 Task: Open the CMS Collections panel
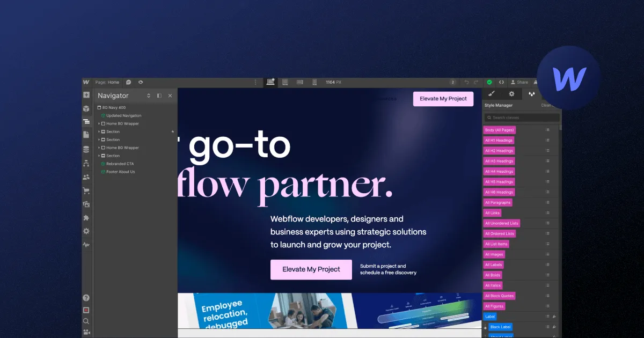pyautogui.click(x=86, y=149)
